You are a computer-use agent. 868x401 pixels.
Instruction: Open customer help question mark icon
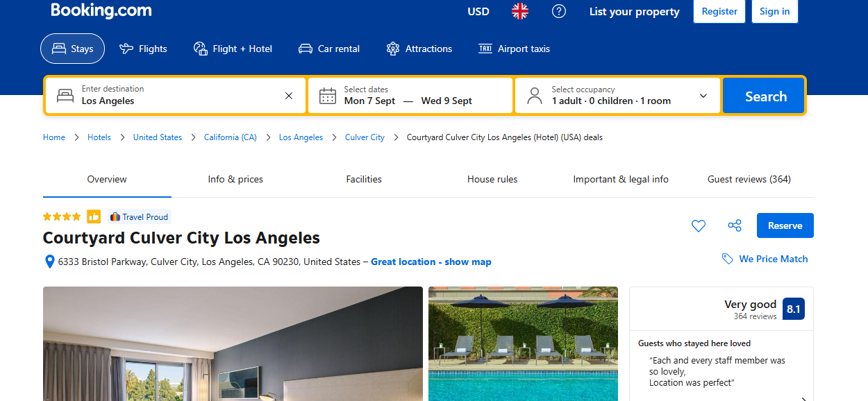(x=559, y=11)
